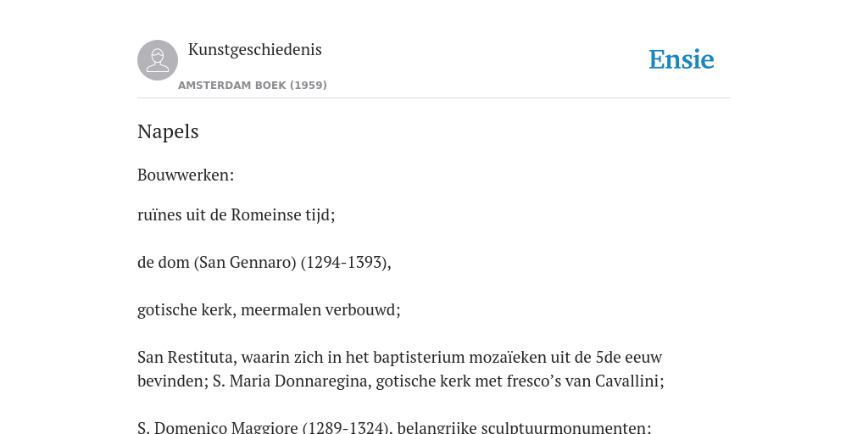Click the Napels article heading

click(168, 131)
